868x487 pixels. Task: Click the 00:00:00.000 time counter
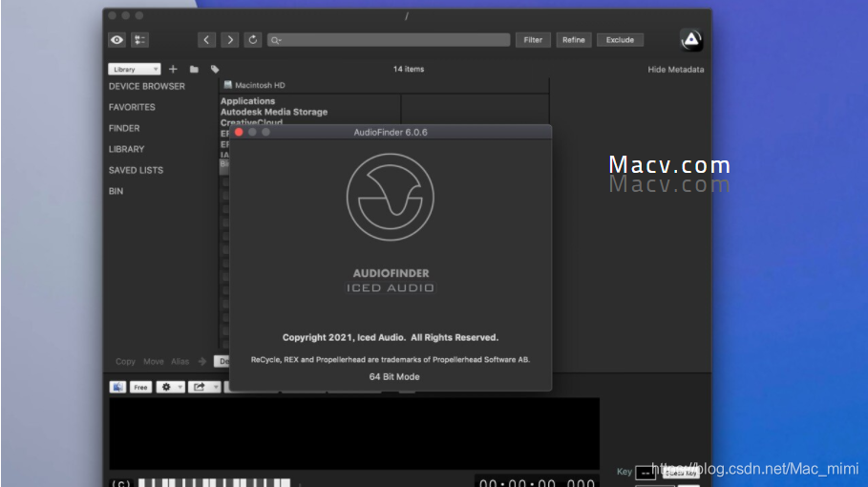tap(537, 482)
